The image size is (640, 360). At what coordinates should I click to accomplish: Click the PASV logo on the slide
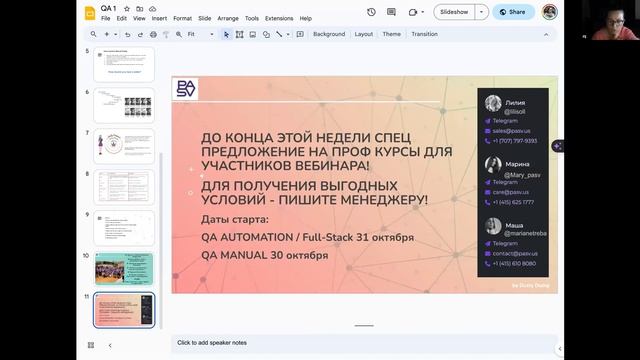pyautogui.click(x=185, y=89)
